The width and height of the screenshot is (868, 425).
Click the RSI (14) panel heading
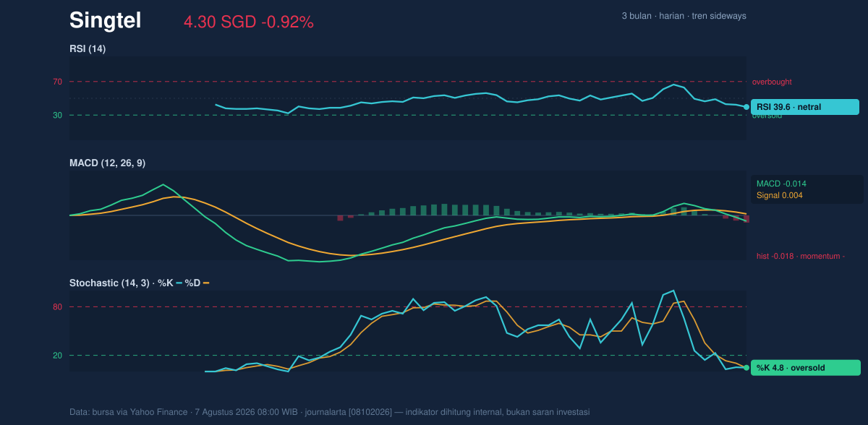[x=88, y=48]
